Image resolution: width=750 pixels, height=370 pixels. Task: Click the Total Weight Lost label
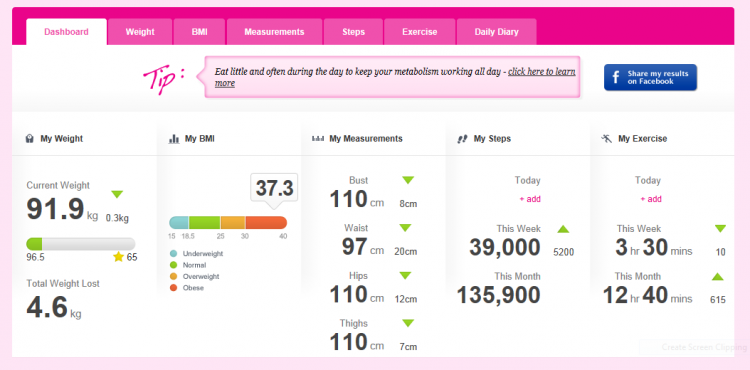point(63,283)
